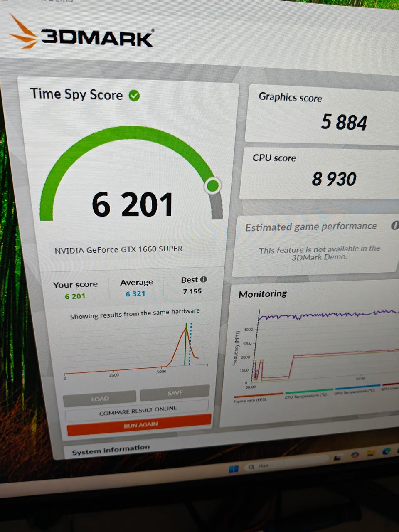Click the green verified checkmark by Time Spy Score
The width and height of the screenshot is (399, 532).
(x=134, y=96)
